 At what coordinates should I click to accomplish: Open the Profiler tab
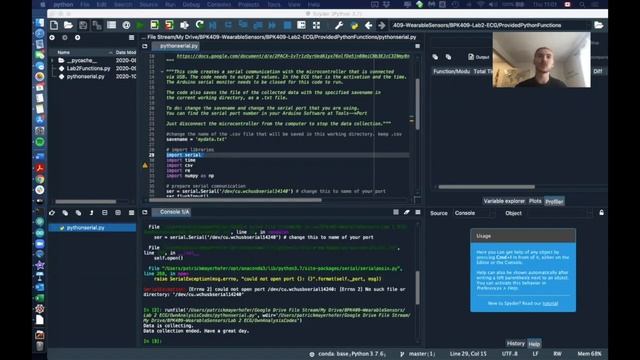click(x=554, y=202)
